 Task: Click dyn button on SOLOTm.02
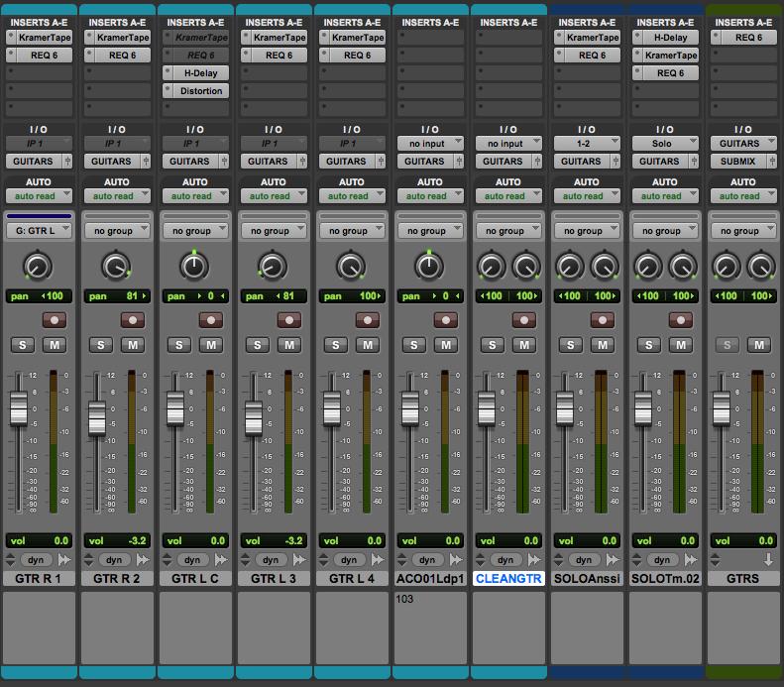[662, 559]
